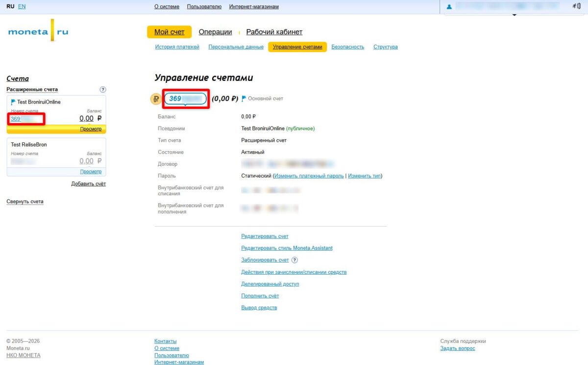Select the Test ReliseBron account card
Image resolution: width=588 pixels, height=365 pixels.
56,157
